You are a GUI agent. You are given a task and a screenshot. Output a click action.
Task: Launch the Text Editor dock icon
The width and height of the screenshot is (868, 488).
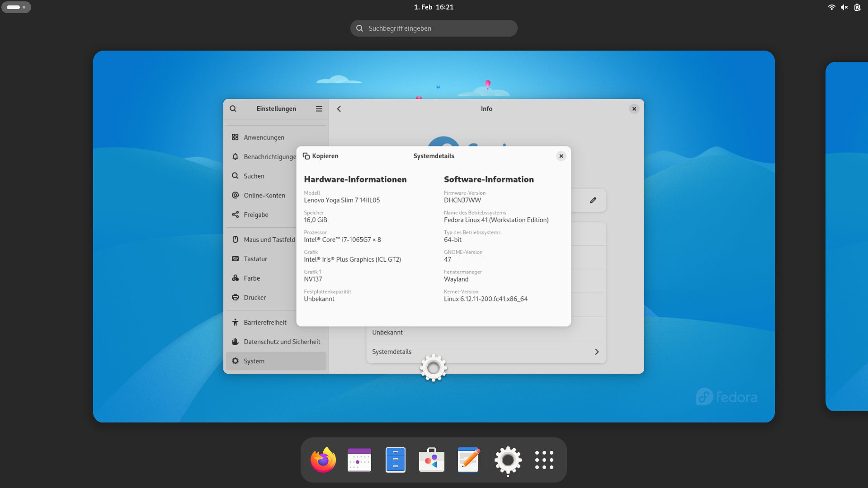point(468,460)
